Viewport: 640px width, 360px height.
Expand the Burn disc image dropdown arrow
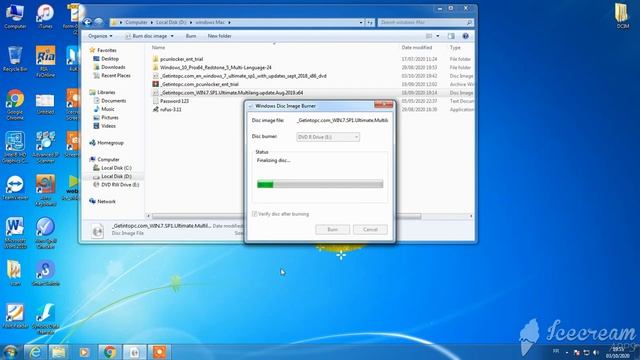[x=172, y=36]
